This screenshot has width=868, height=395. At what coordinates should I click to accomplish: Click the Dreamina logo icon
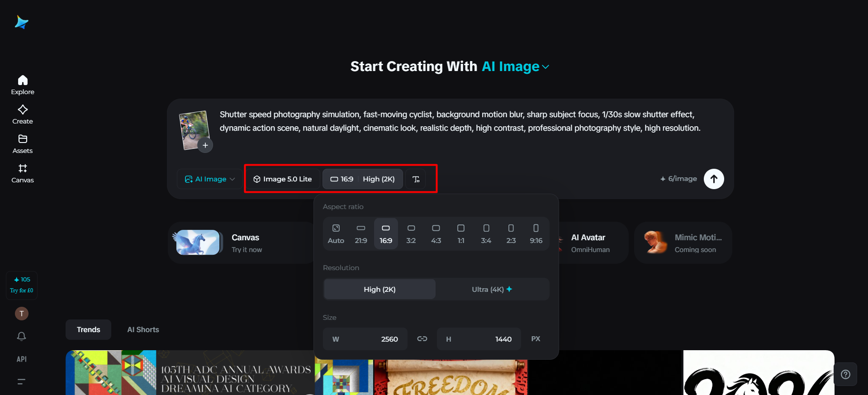21,22
